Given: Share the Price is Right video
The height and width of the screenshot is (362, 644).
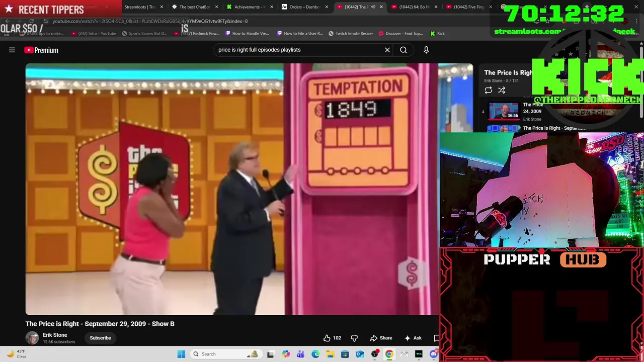Looking at the screenshot, I should [381, 338].
